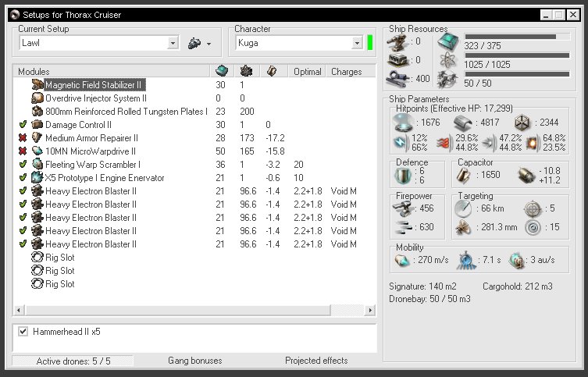Click the CPU usage bar 323 / 375
588x377 pixels.
(x=517, y=37)
